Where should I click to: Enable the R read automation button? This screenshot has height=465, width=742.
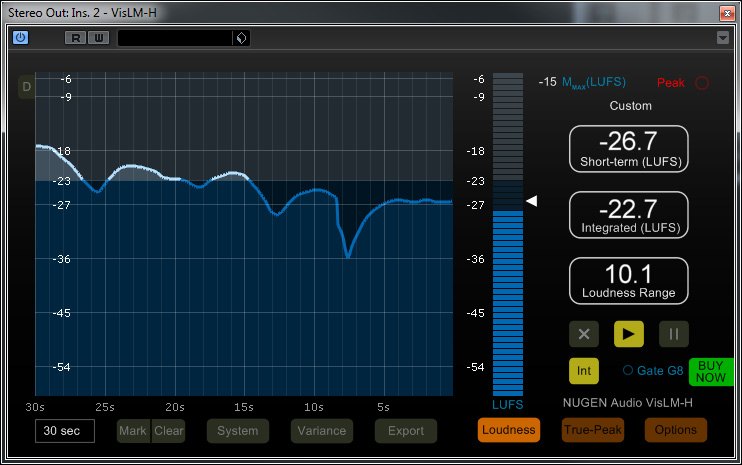tap(76, 38)
